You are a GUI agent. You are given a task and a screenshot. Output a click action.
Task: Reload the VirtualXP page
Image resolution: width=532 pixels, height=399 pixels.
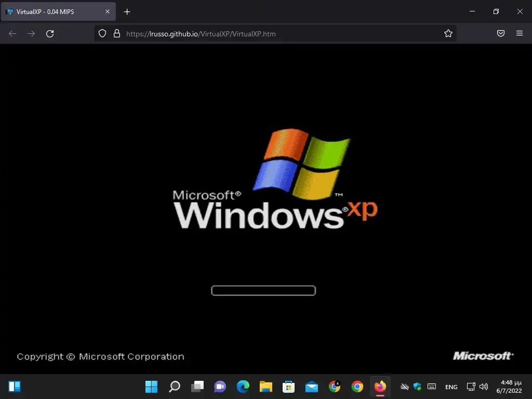click(x=50, y=34)
